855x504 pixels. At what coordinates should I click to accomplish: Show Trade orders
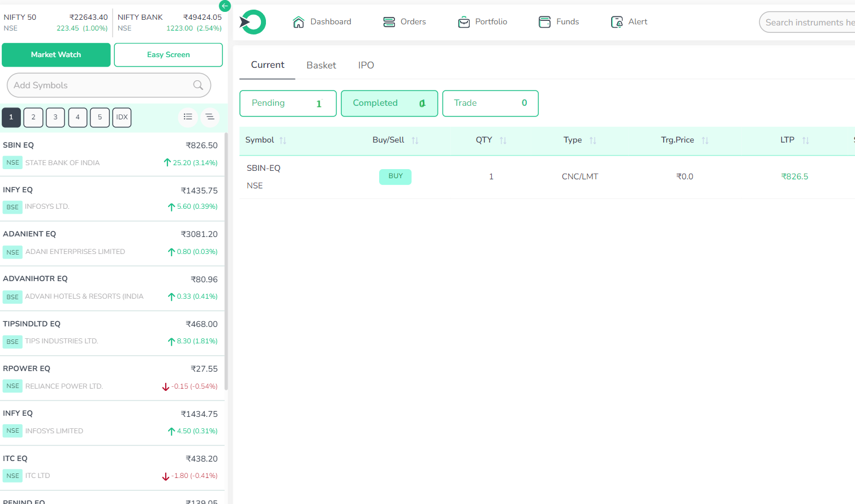pyautogui.click(x=490, y=104)
